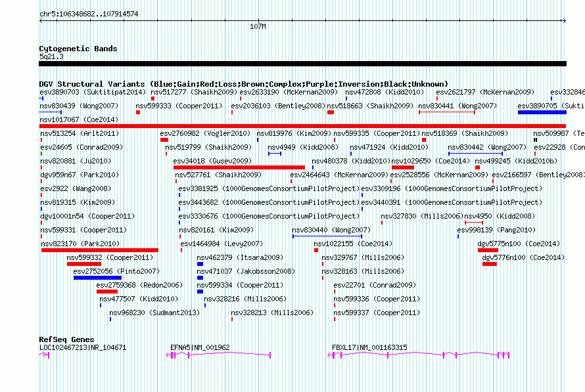Click the 5q21.3 band label

tap(51, 56)
